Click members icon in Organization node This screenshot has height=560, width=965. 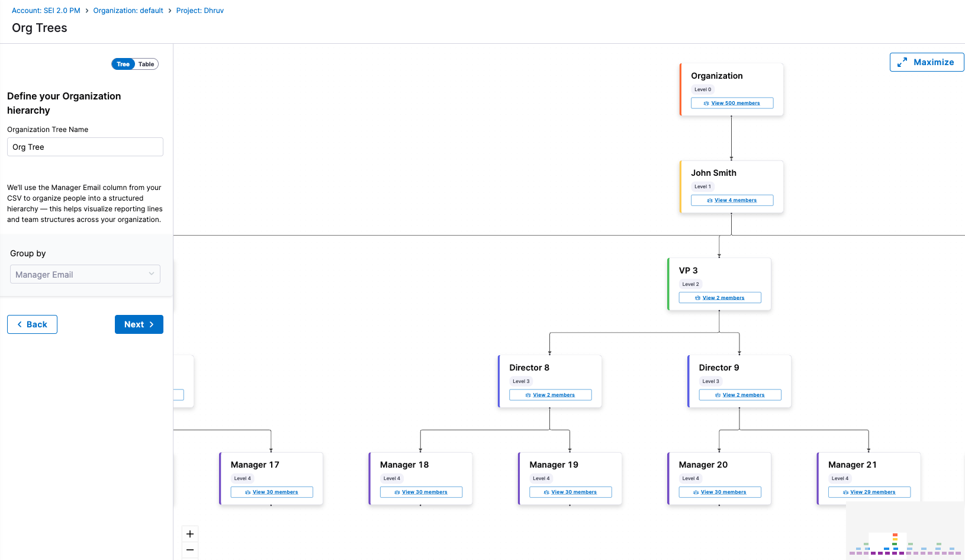click(706, 104)
